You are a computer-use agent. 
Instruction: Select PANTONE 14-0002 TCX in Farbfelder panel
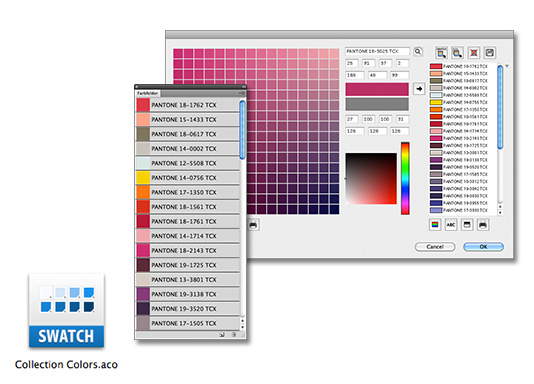pyautogui.click(x=188, y=149)
